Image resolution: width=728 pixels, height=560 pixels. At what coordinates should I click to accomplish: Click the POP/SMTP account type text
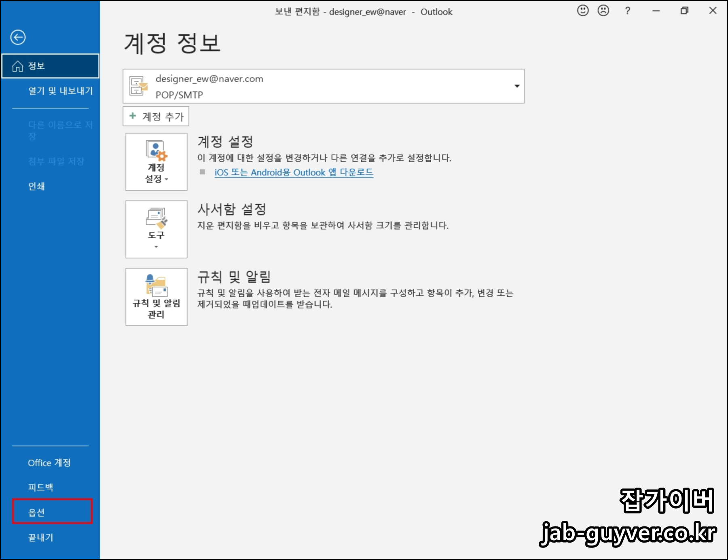click(x=179, y=95)
